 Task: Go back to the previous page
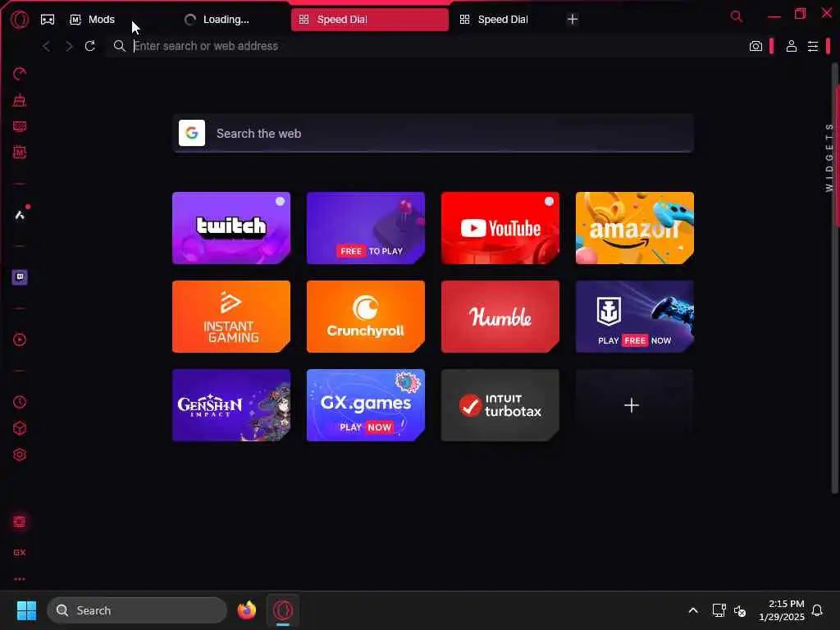(x=47, y=46)
